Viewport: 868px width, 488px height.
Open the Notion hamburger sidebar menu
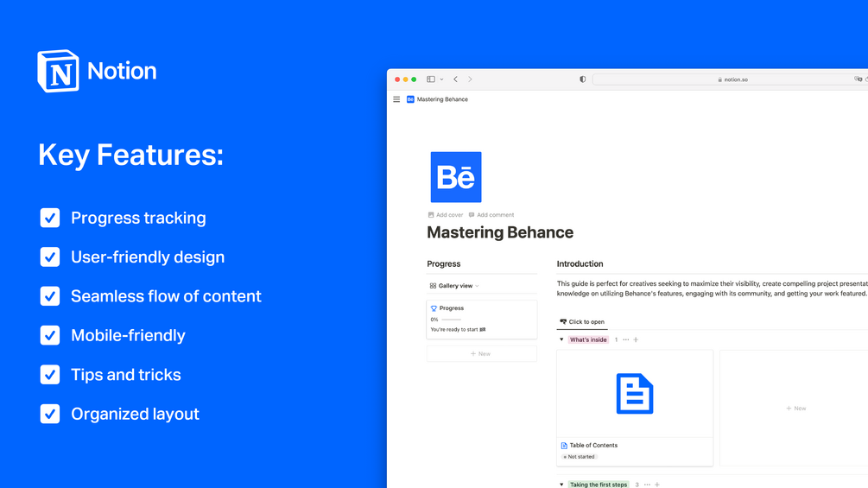(396, 99)
